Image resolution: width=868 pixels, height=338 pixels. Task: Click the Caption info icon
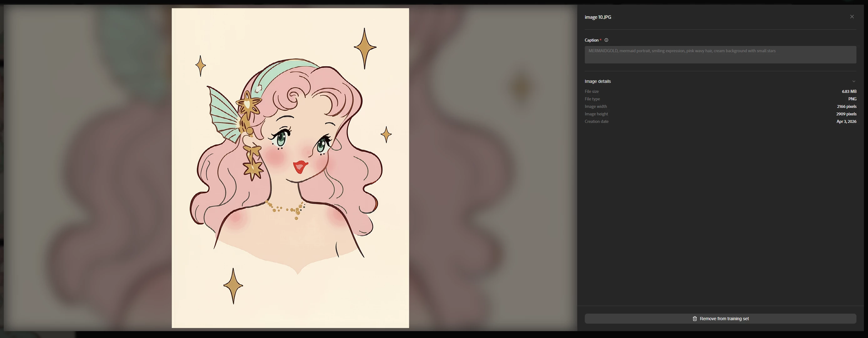(x=606, y=40)
